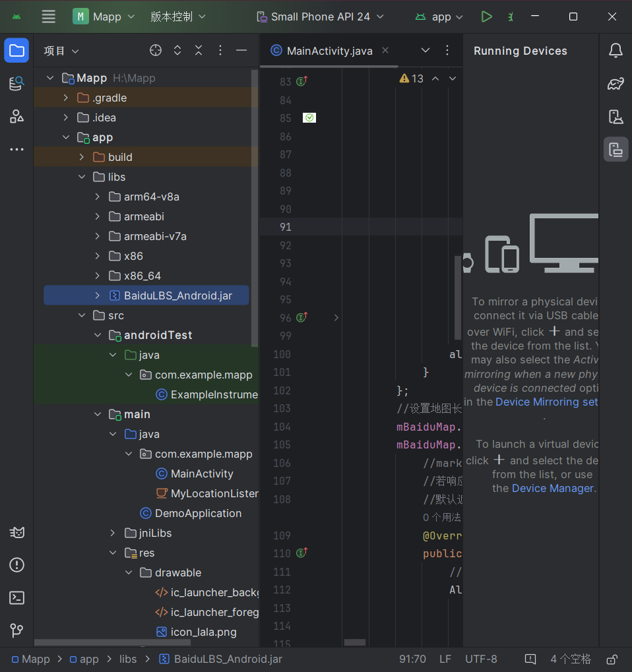The width and height of the screenshot is (632, 672).
Task: Change the 4 个空格 indent setting
Action: [571, 659]
